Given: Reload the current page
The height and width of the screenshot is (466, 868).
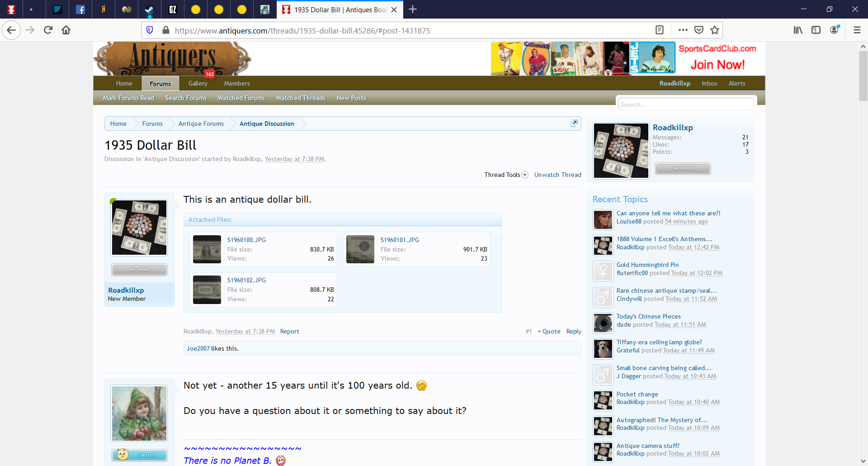Looking at the screenshot, I should pyautogui.click(x=48, y=30).
